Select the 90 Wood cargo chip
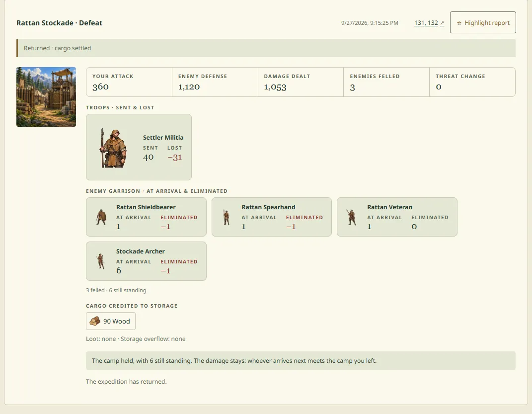 (x=111, y=321)
